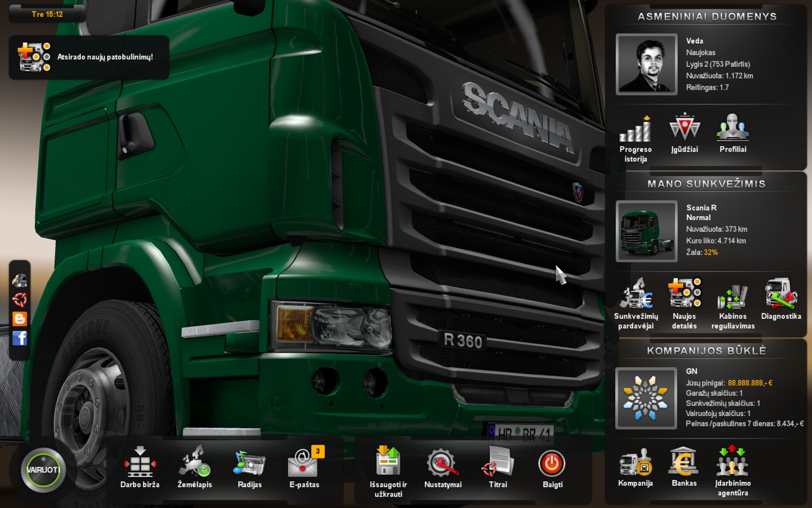This screenshot has width=812, height=508.
Task: Click the truck name 'Scania R'
Action: click(701, 208)
